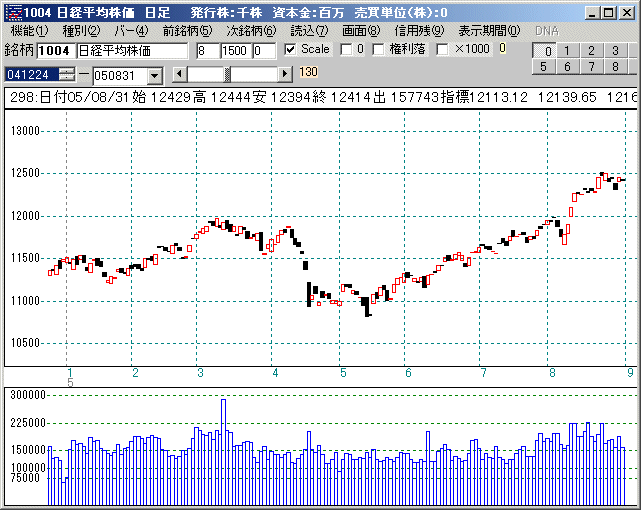Select preset button 8
Image resolution: width=641 pixels, height=510 pixels.
coord(615,67)
